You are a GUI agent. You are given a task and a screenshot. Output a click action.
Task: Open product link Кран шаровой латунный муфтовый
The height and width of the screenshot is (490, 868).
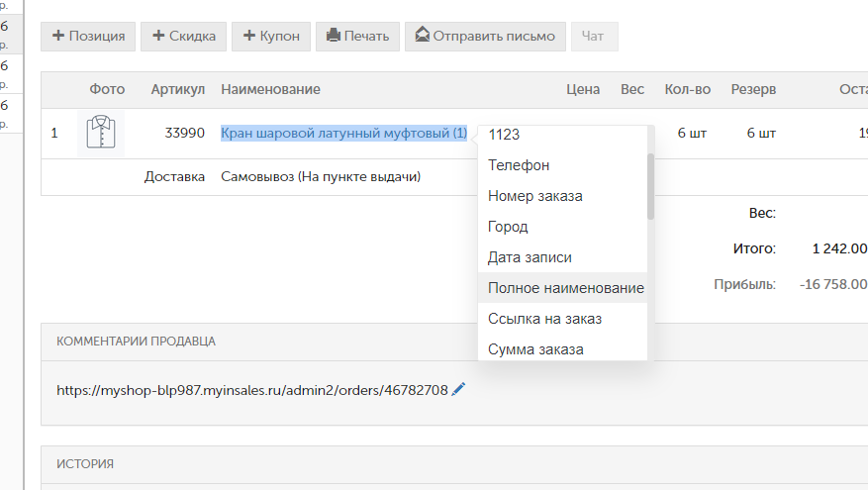tap(343, 133)
